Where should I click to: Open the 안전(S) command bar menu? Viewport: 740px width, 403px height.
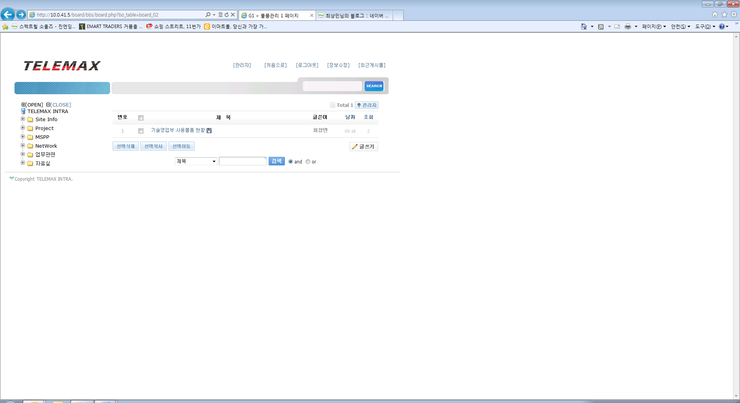click(680, 27)
